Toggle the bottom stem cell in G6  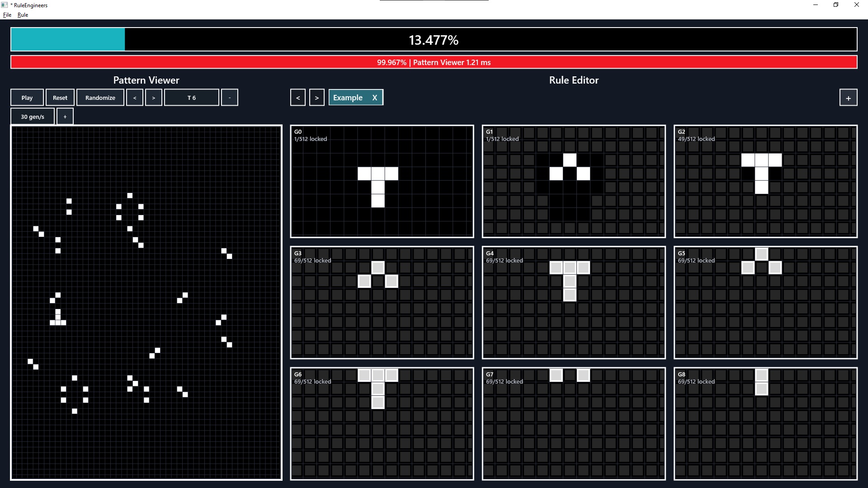click(x=378, y=402)
